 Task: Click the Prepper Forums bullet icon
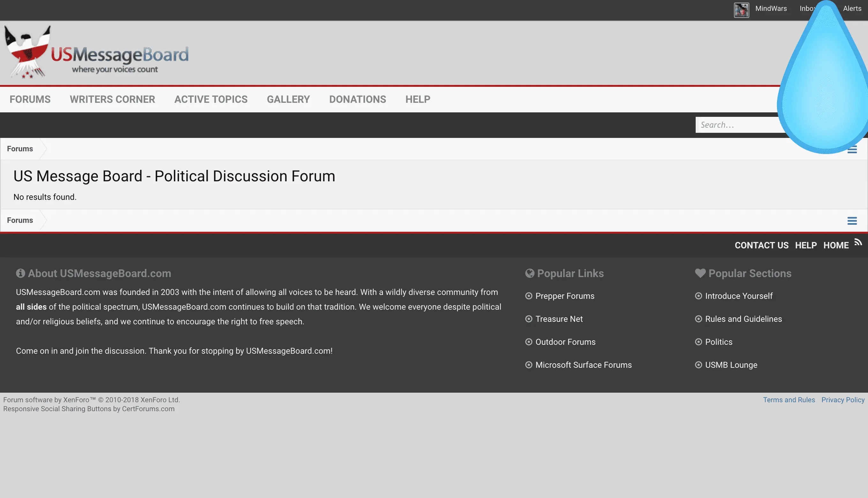(x=528, y=296)
